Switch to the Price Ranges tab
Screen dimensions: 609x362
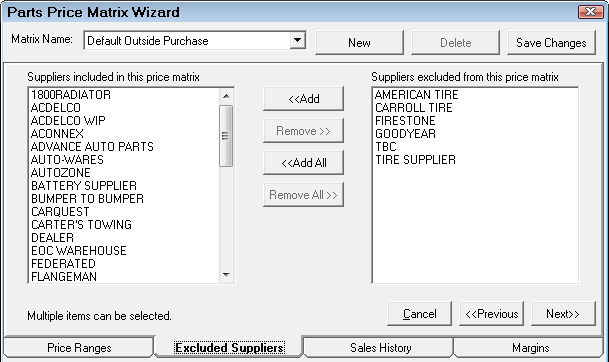pos(79,348)
